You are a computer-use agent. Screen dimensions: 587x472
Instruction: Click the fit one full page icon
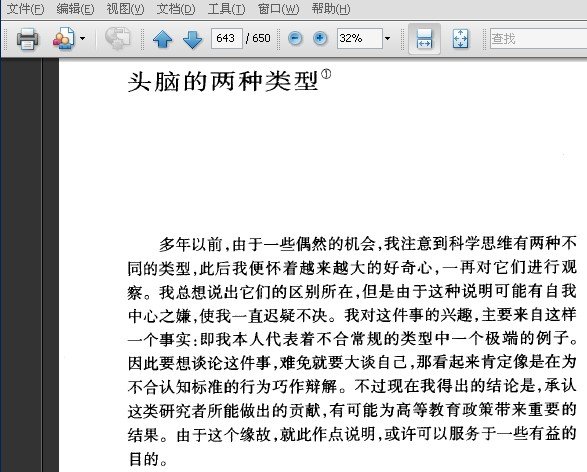(x=460, y=39)
